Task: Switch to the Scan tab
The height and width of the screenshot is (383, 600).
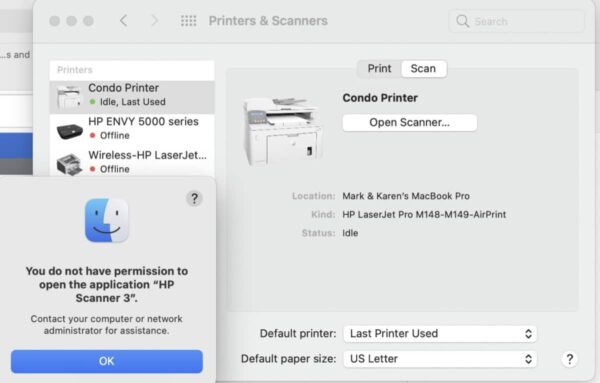Action: pos(423,68)
